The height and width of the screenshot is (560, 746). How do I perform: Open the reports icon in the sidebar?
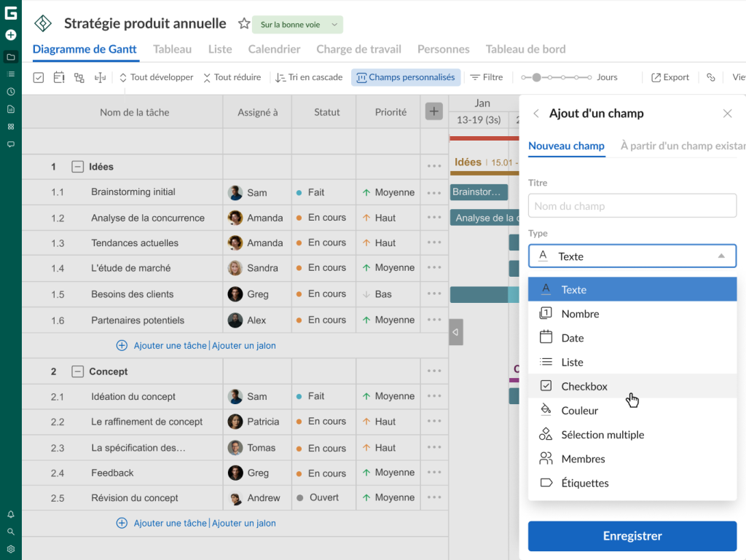tap(10, 109)
